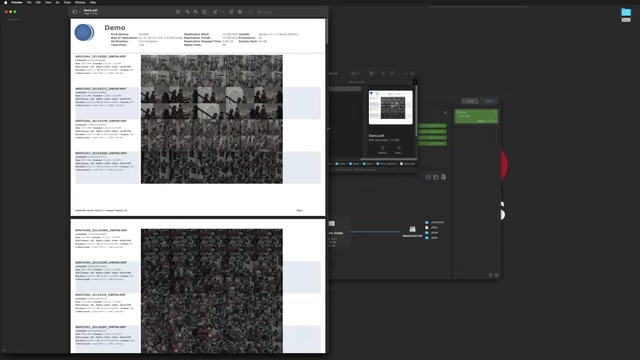640x360 pixels.
Task: Click the grey button left of the blue button
Action: coord(470,101)
